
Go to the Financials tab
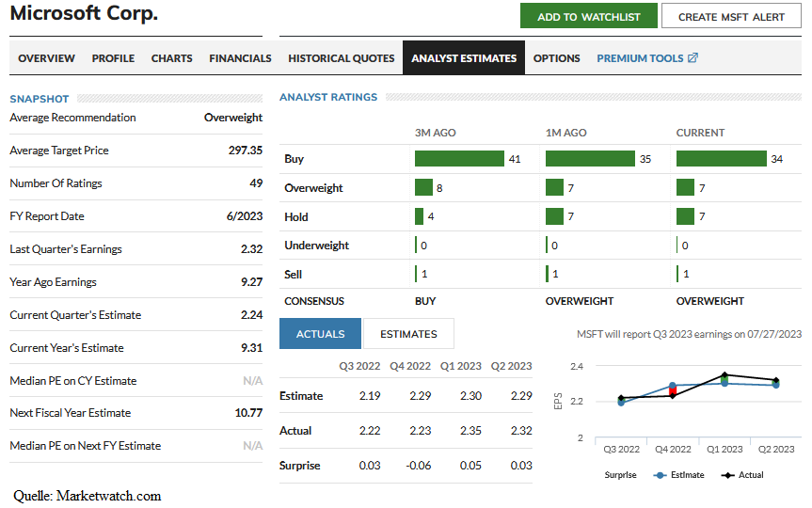coord(240,58)
